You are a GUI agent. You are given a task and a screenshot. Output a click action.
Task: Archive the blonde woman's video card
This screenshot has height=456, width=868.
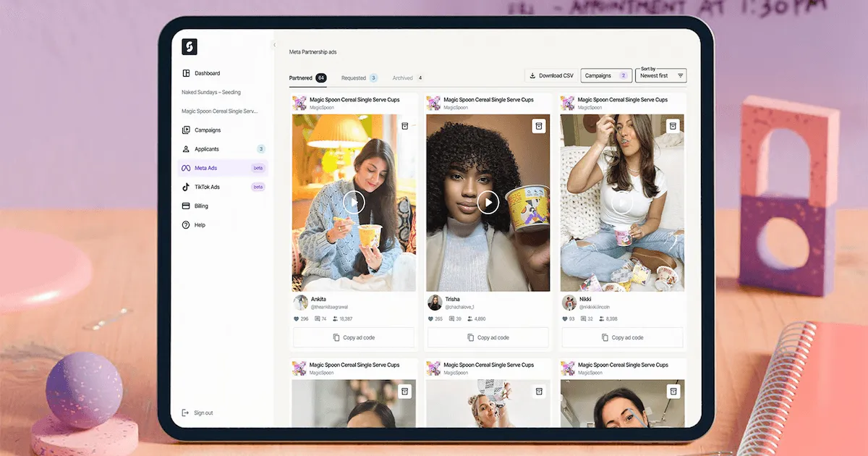(x=538, y=392)
